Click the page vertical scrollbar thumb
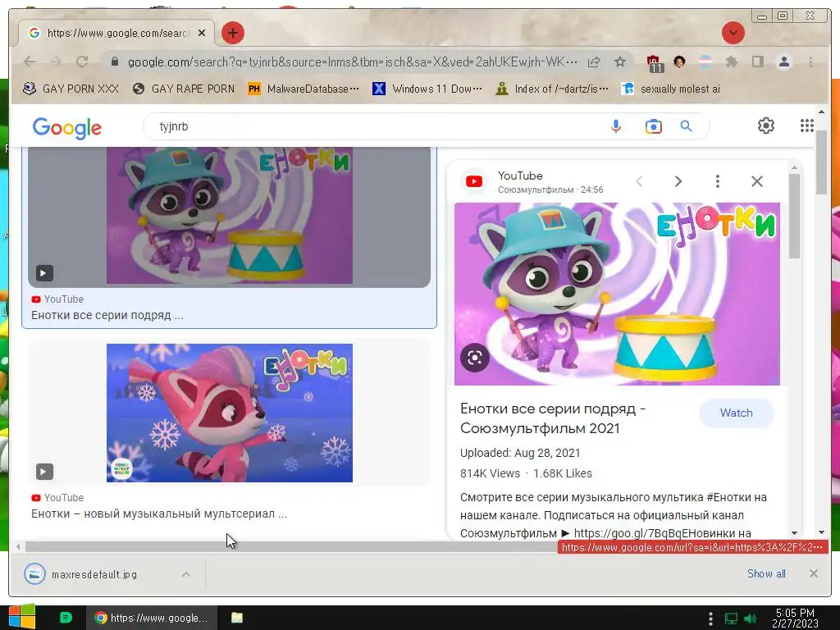840x630 pixels. click(821, 162)
